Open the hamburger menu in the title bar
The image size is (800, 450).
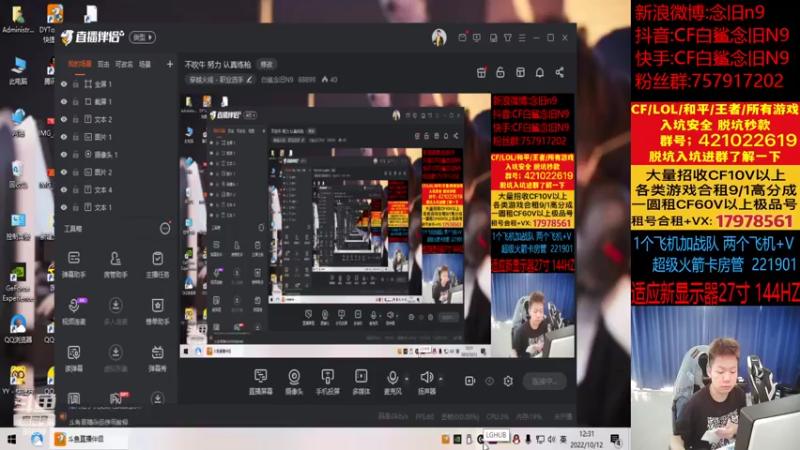(522, 38)
